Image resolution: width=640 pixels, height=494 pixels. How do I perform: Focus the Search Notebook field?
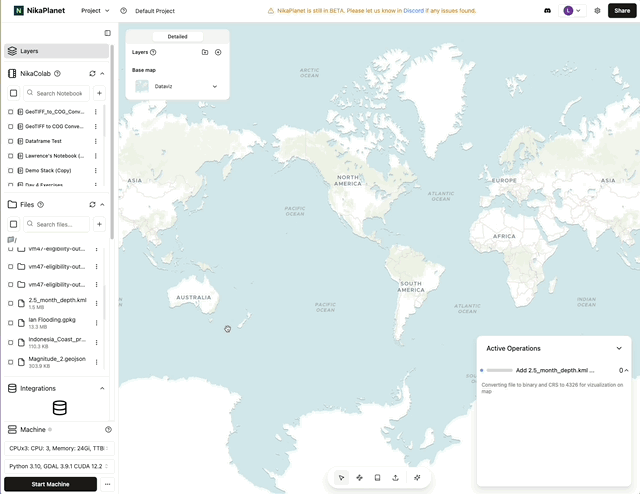(56, 93)
